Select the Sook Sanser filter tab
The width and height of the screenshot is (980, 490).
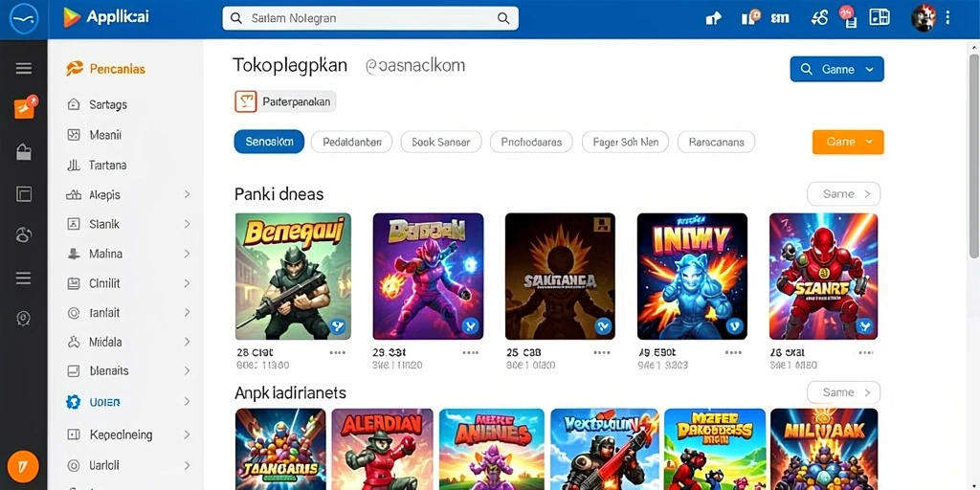click(440, 142)
